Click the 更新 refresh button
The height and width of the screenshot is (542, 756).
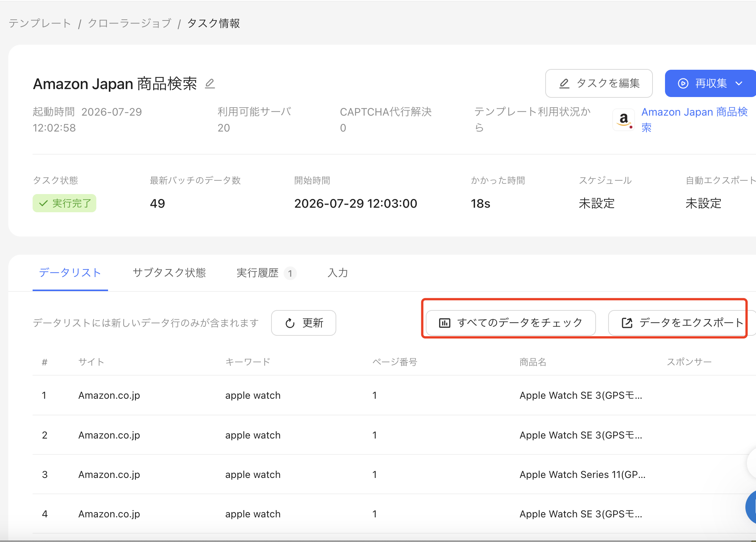pos(304,323)
